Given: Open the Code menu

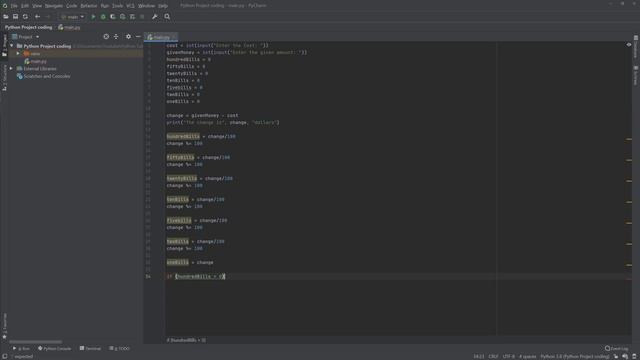Looking at the screenshot, I should click(71, 6).
